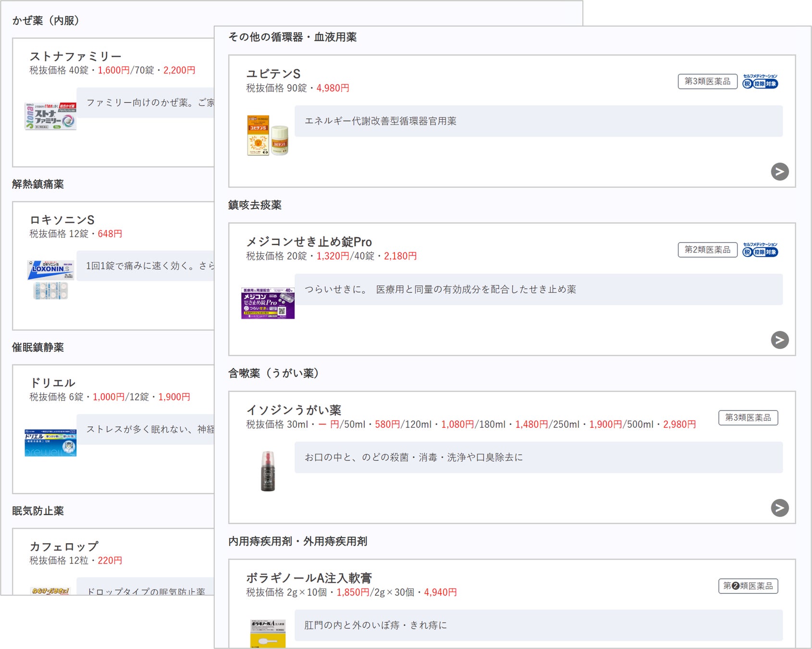The width and height of the screenshot is (812, 649).
Task: Click the エネルギー代謝改善型循環器官用薬 description
Action: (x=381, y=121)
